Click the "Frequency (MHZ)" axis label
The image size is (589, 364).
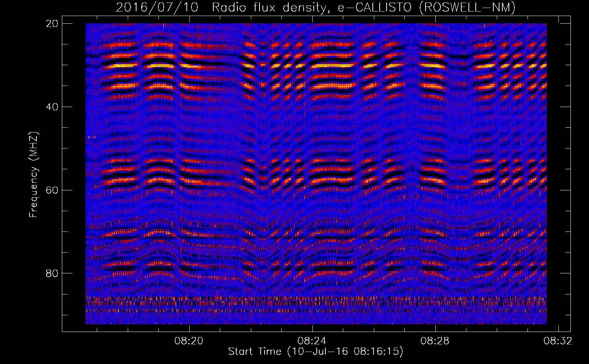[x=33, y=174]
